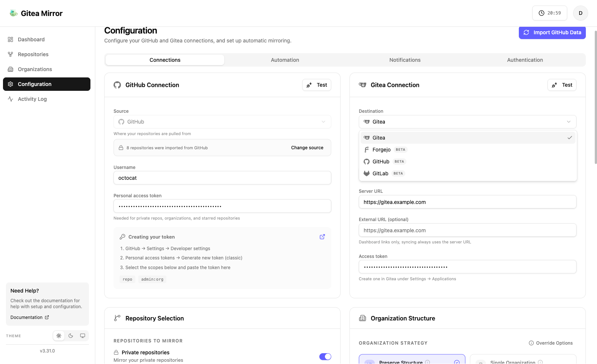This screenshot has height=364, width=597.
Task: Test the GitHub Connection
Action: 317,85
